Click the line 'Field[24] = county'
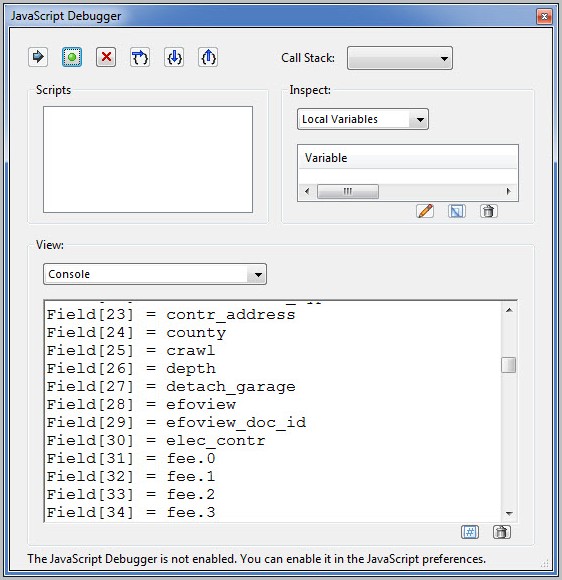Image resolution: width=562 pixels, height=580 pixels. click(x=136, y=333)
